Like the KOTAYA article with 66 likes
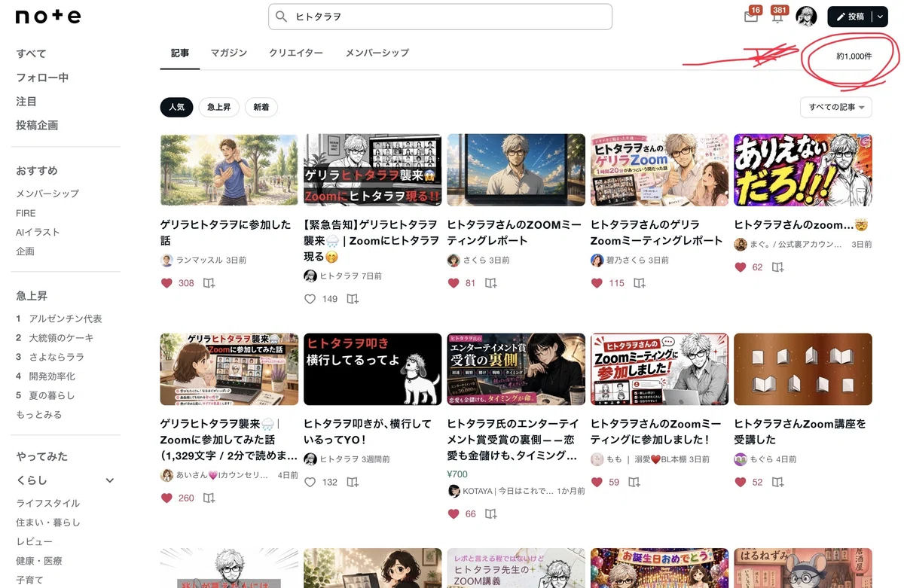904x588 pixels. click(x=454, y=514)
